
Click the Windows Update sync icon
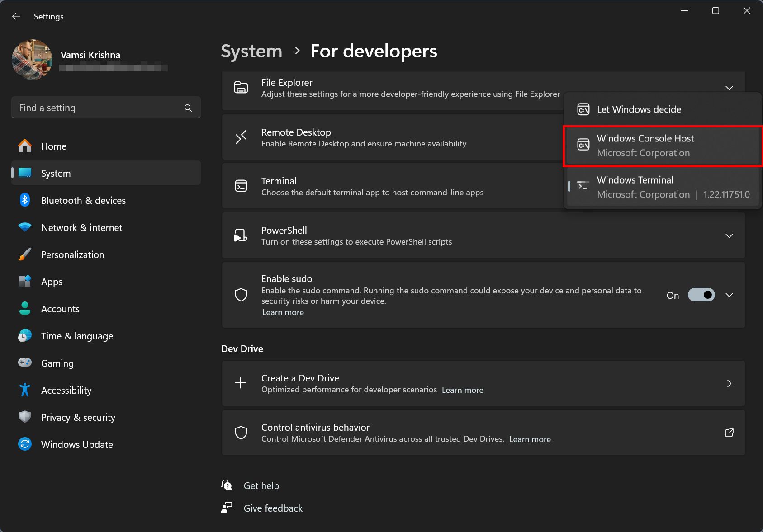click(x=25, y=444)
